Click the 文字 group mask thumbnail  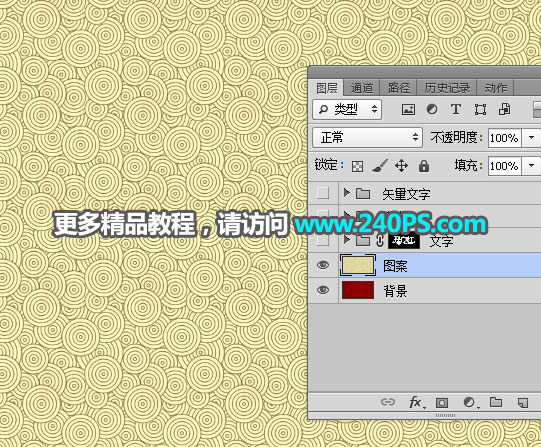coord(404,240)
